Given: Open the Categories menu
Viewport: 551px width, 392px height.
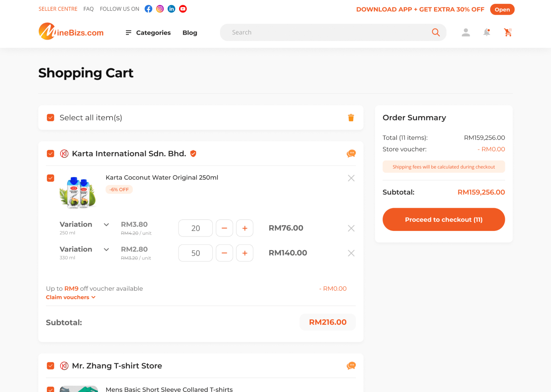Looking at the screenshot, I should point(148,33).
